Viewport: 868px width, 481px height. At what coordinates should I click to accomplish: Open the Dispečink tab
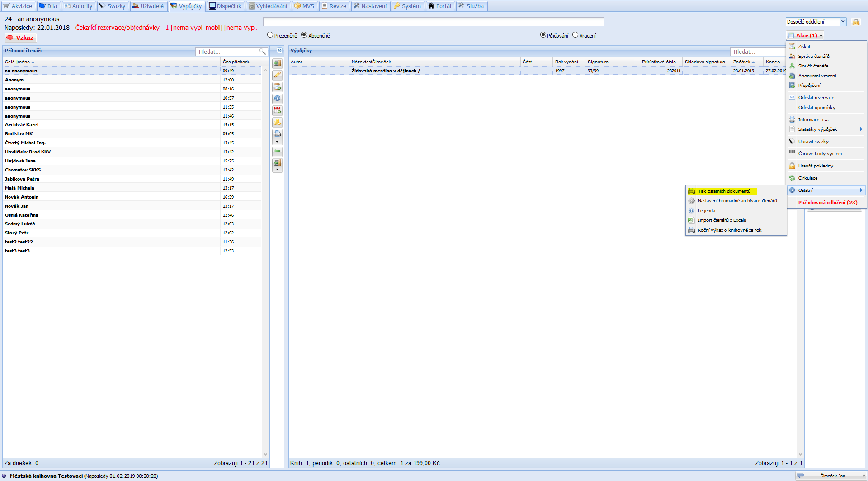(225, 6)
